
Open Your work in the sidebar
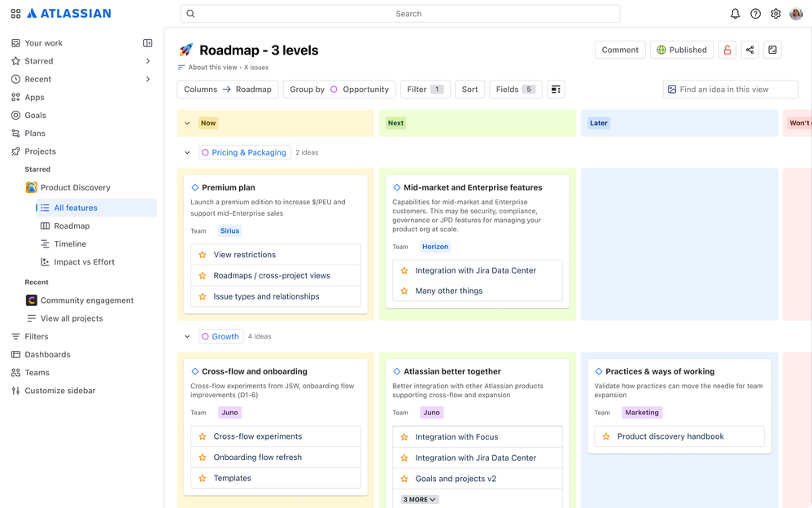click(43, 43)
